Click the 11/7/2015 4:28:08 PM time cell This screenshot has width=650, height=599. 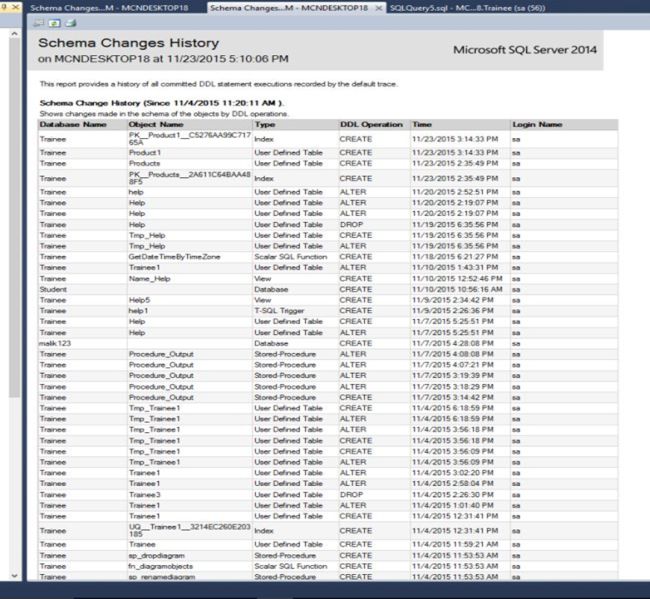pyautogui.click(x=453, y=343)
